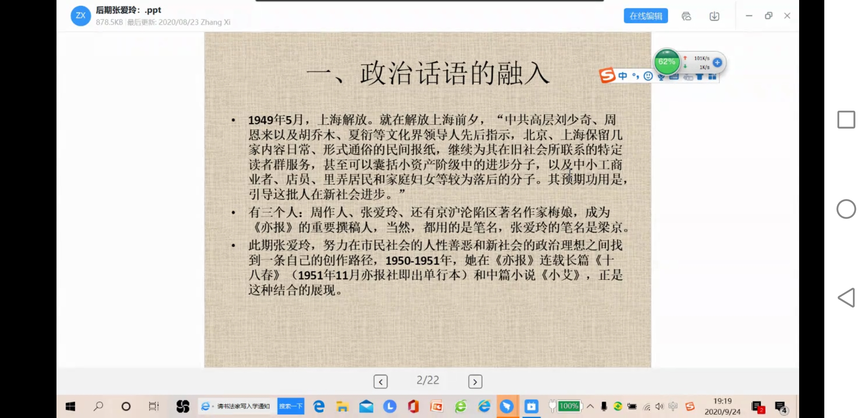The image size is (868, 418).
Task: Open Task View on taskbar
Action: [x=154, y=406]
